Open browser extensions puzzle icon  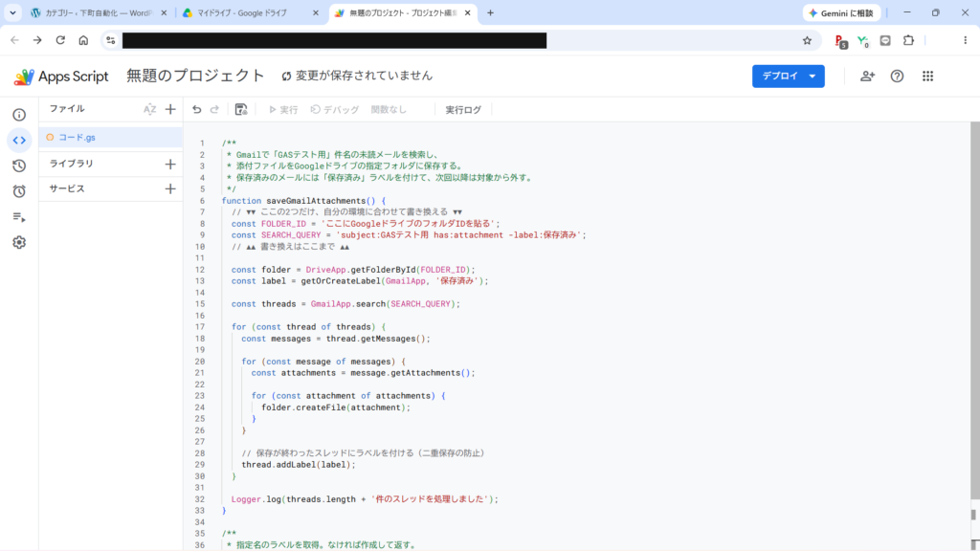(909, 40)
